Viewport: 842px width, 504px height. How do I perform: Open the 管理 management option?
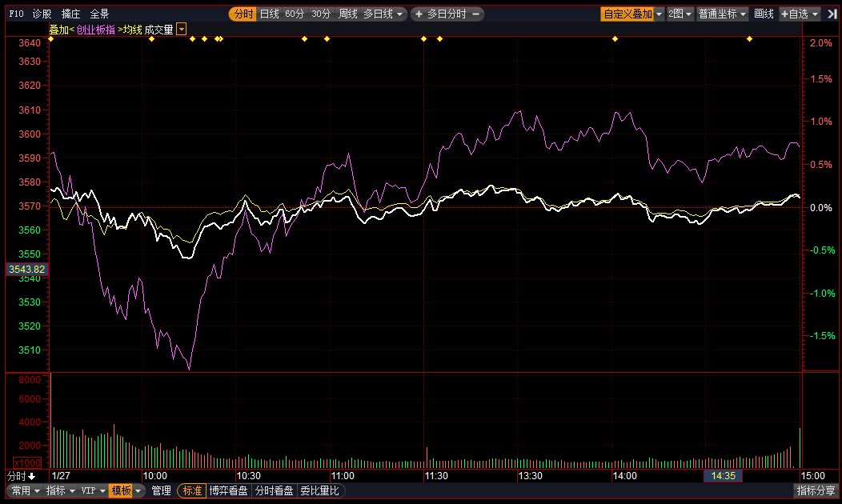tap(161, 490)
